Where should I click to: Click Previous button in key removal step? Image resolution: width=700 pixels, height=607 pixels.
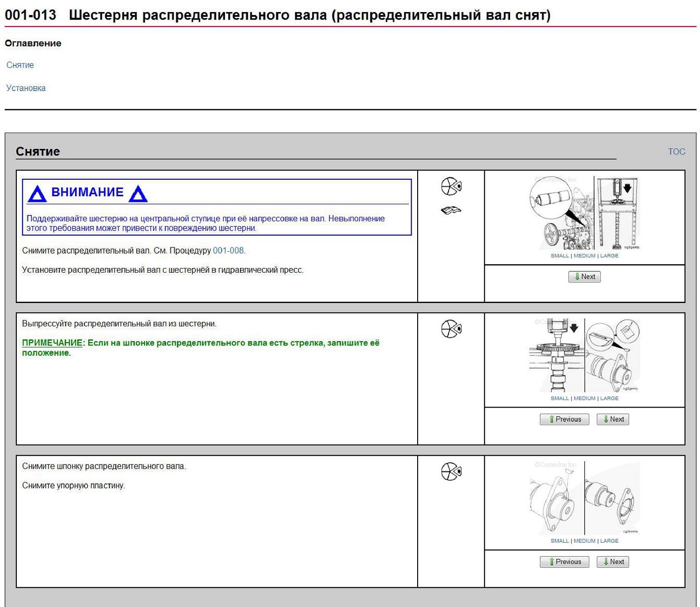pyautogui.click(x=564, y=562)
